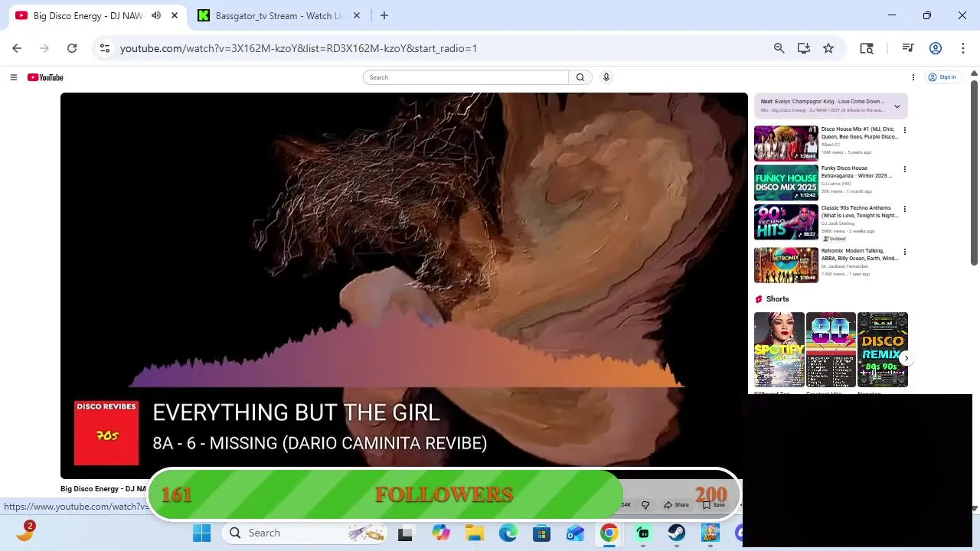Image resolution: width=980 pixels, height=551 pixels.
Task: Click the YouTube search magnifier button
Action: click(580, 77)
